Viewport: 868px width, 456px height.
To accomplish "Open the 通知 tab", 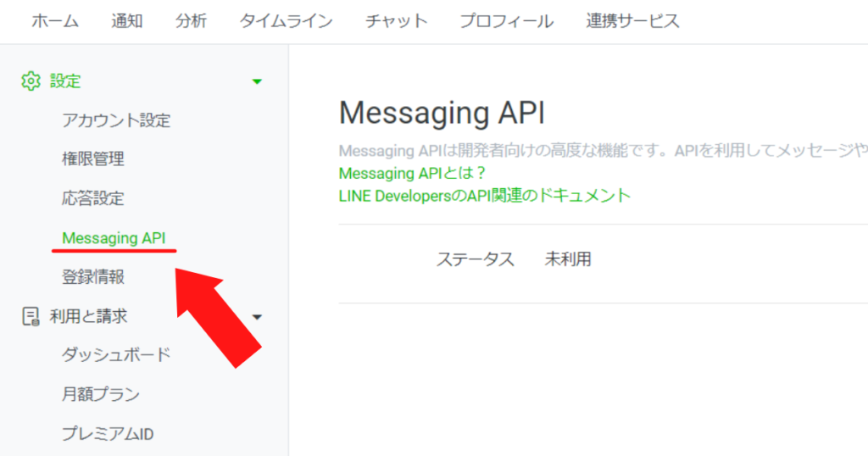I will [127, 21].
